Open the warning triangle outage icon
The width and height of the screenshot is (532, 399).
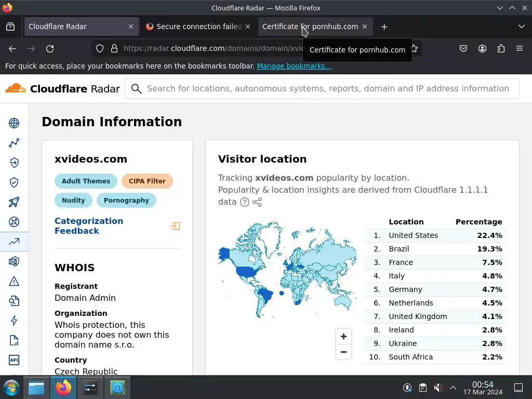14,281
